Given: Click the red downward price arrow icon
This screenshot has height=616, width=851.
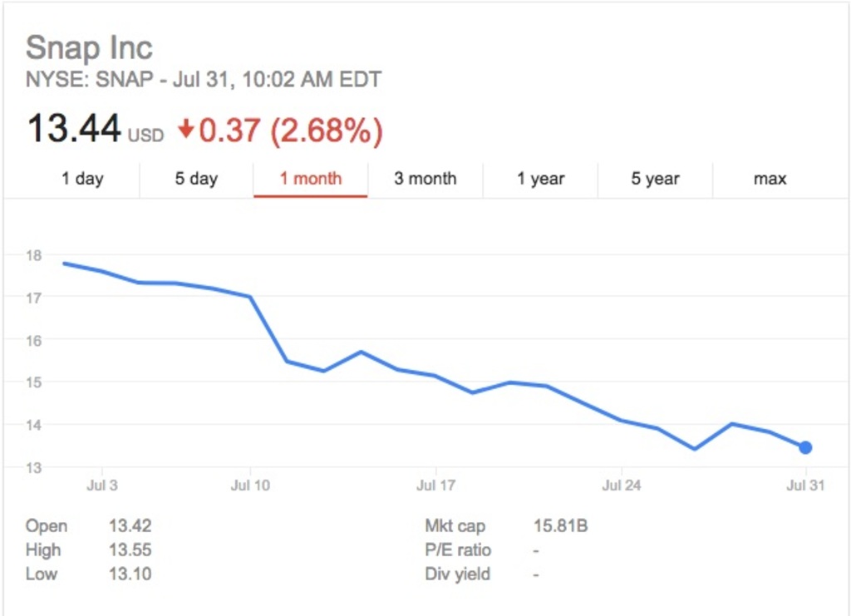Looking at the screenshot, I should click(x=184, y=131).
